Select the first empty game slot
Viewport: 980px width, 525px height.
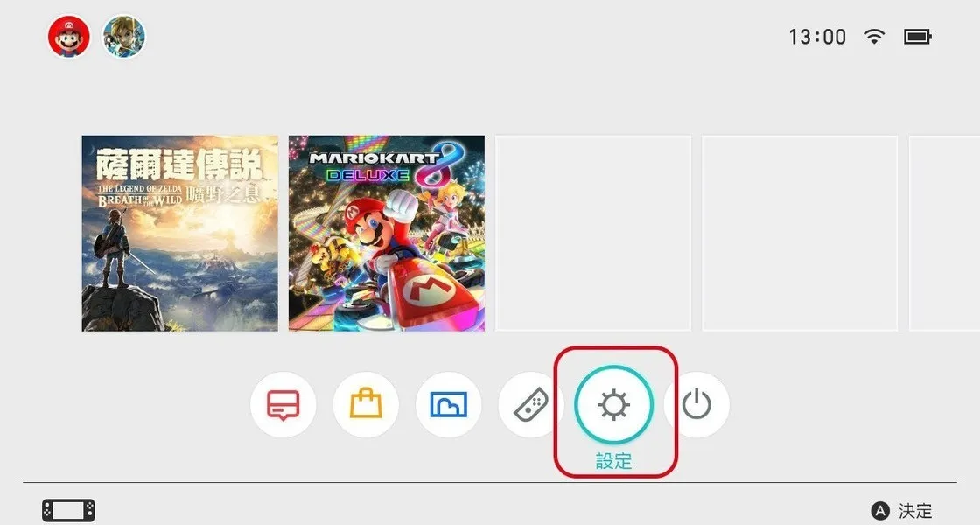(x=593, y=233)
